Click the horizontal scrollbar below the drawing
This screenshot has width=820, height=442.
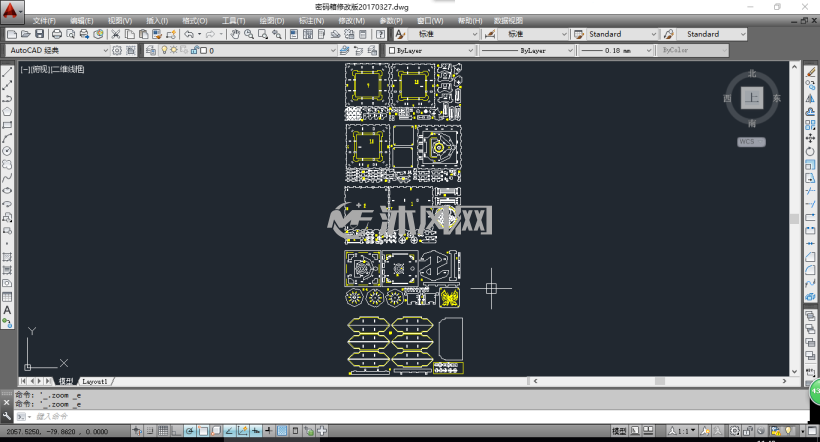660,381
